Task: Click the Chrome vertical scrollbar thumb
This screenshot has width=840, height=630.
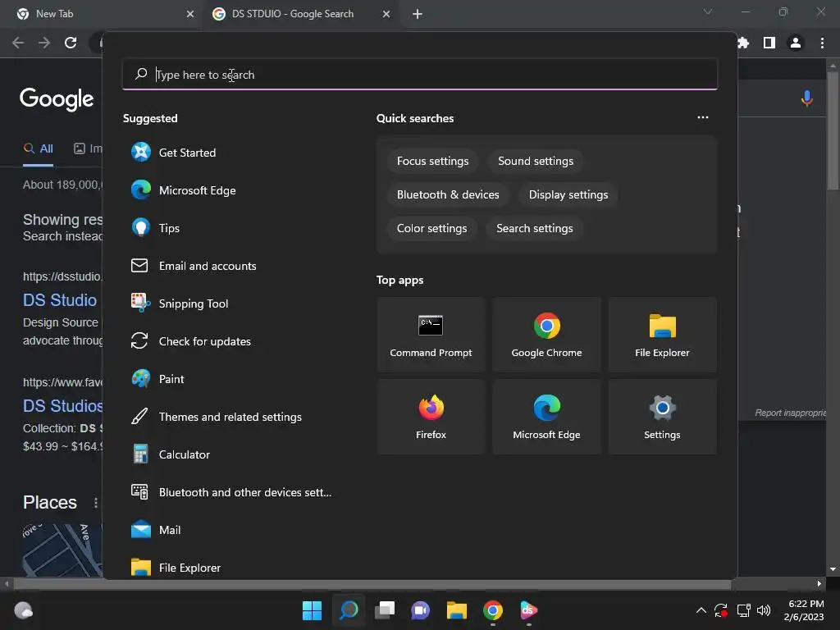Action: pos(833,131)
